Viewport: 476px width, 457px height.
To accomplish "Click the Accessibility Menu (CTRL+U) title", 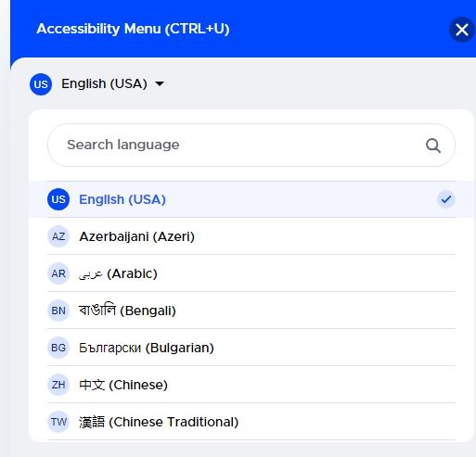I will pyautogui.click(x=133, y=29).
